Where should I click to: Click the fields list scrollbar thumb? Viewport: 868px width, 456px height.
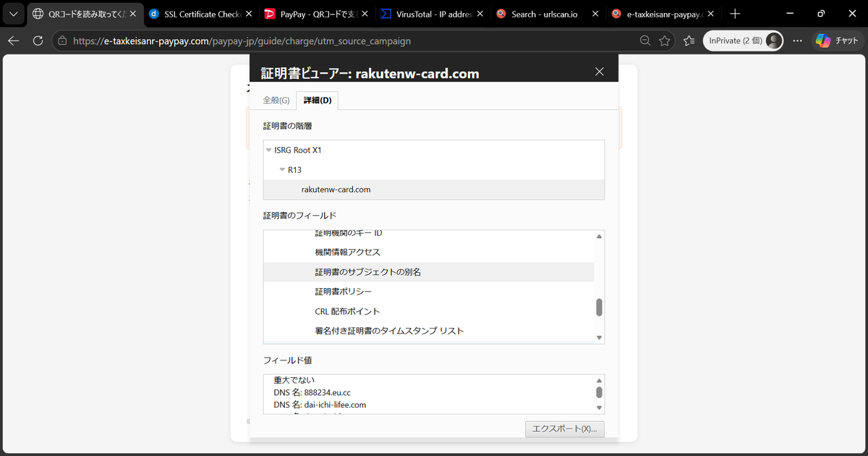pyautogui.click(x=599, y=308)
